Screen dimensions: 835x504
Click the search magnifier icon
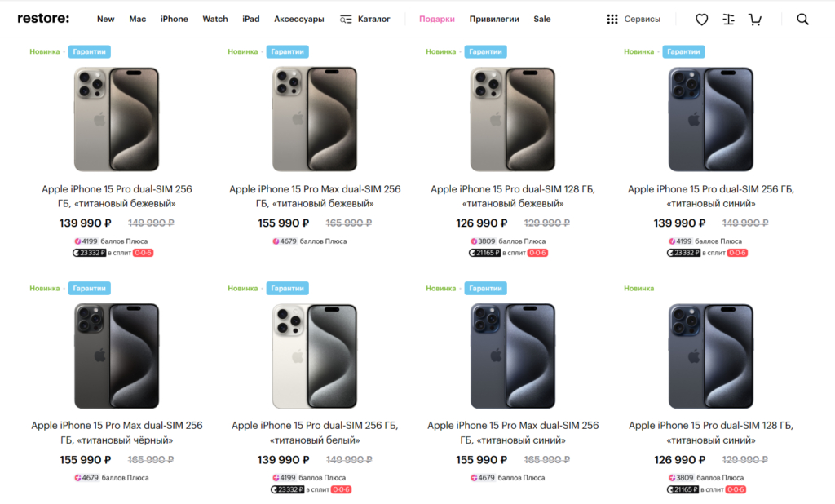802,20
